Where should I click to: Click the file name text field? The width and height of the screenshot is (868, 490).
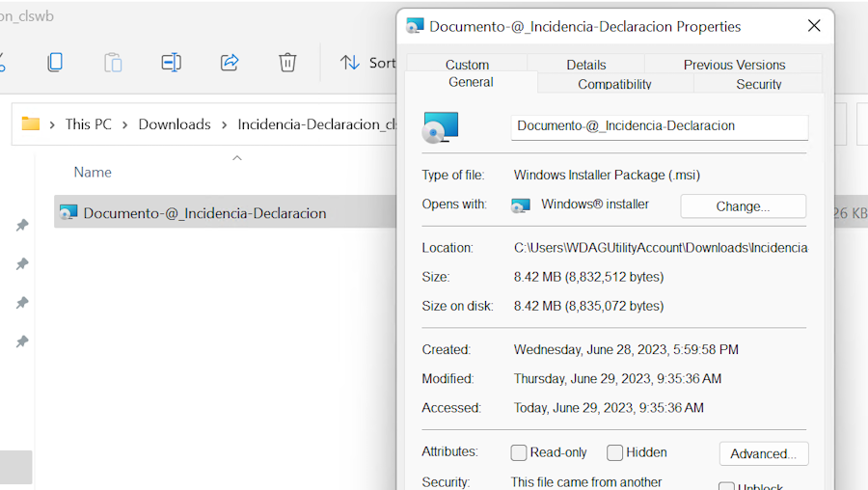pos(659,126)
